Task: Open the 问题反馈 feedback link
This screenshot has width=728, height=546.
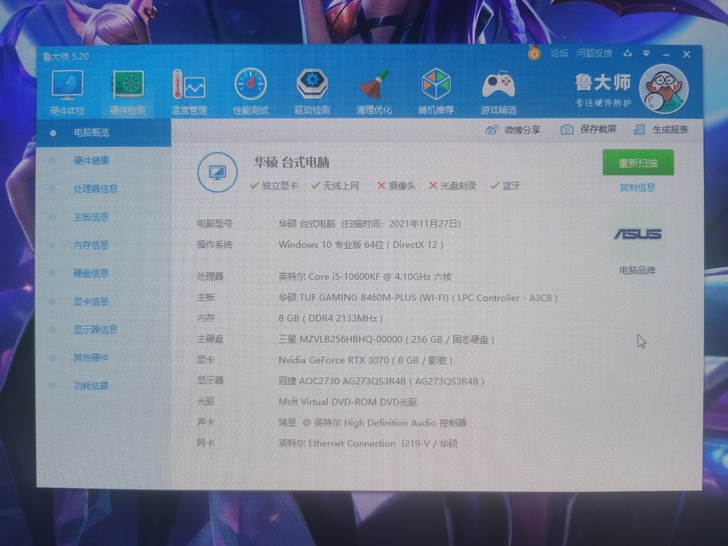Action: [594, 53]
